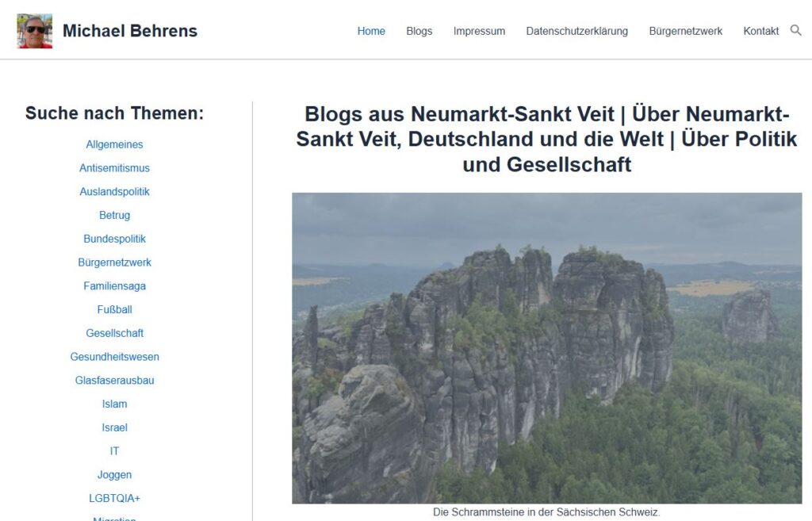Select topic Familiensaga
The image size is (812, 521).
114,286
